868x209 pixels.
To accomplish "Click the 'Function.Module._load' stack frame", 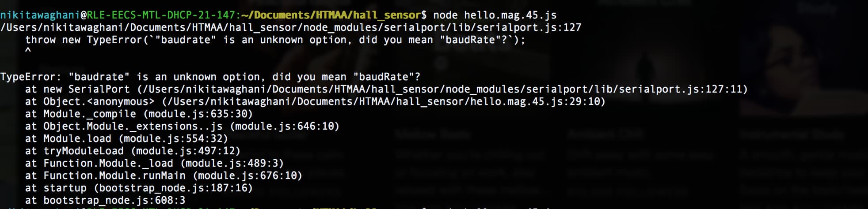I will (x=154, y=164).
